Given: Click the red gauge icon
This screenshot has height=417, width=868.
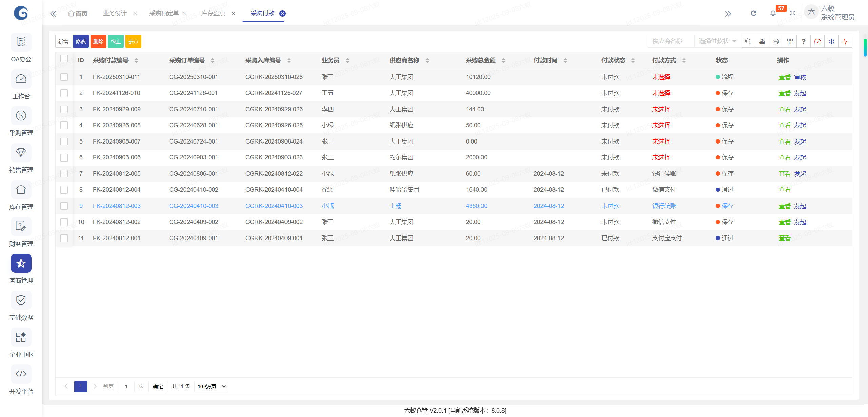Looking at the screenshot, I should (817, 41).
